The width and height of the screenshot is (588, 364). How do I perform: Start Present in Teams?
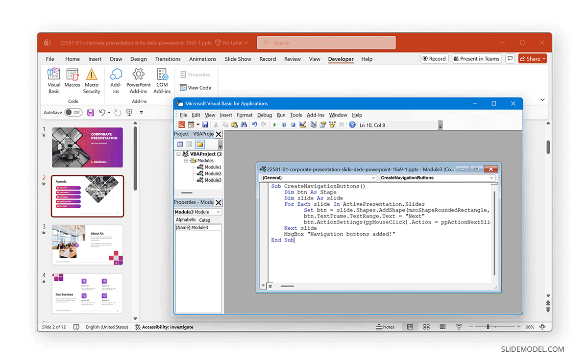476,58
